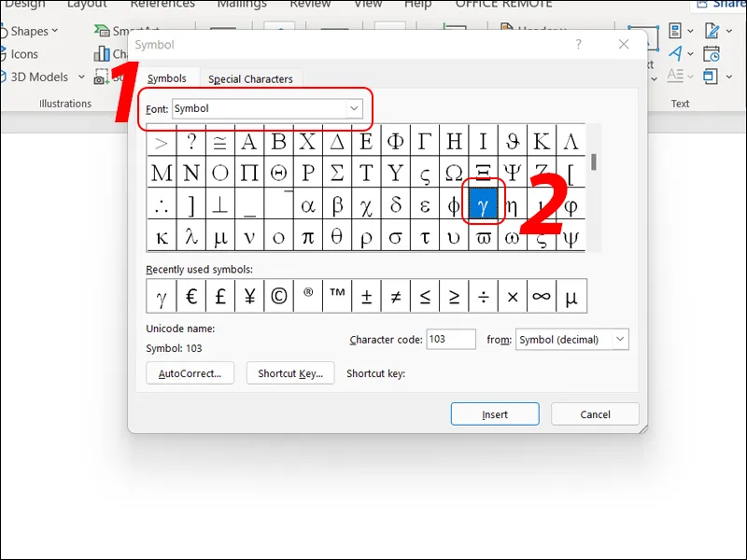Select the infinity ∞ recent symbol
This screenshot has width=747, height=560.
542,296
